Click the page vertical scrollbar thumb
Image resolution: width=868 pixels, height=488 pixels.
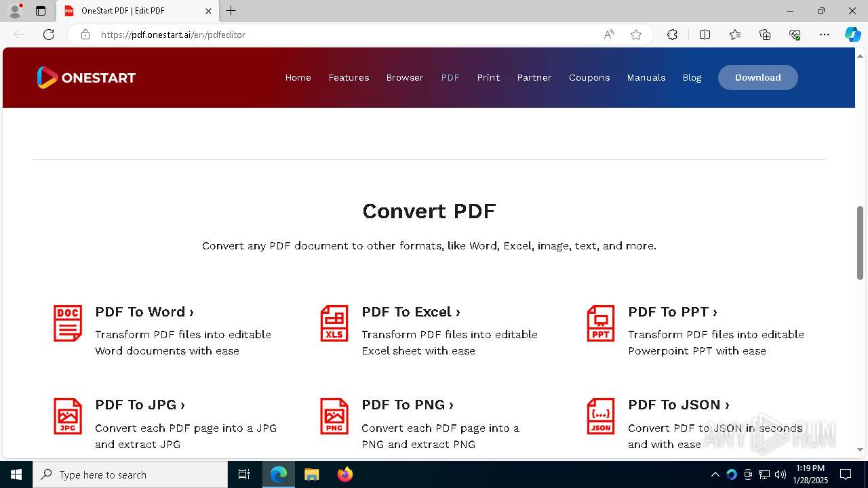[860, 243]
